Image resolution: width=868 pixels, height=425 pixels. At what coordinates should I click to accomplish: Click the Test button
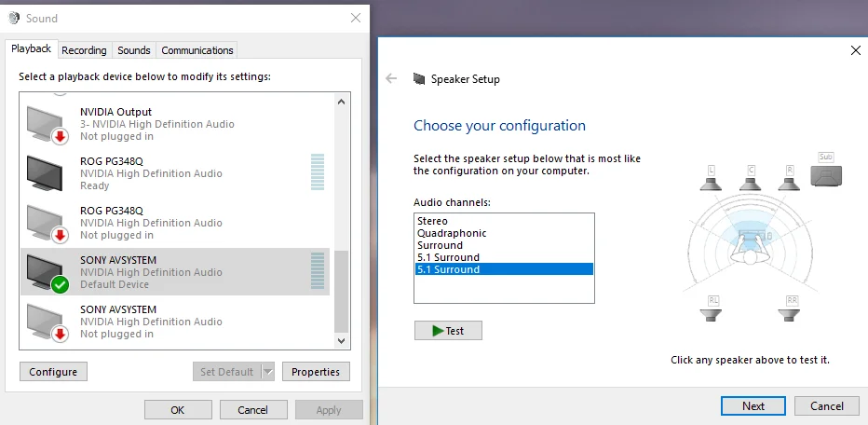tap(448, 331)
